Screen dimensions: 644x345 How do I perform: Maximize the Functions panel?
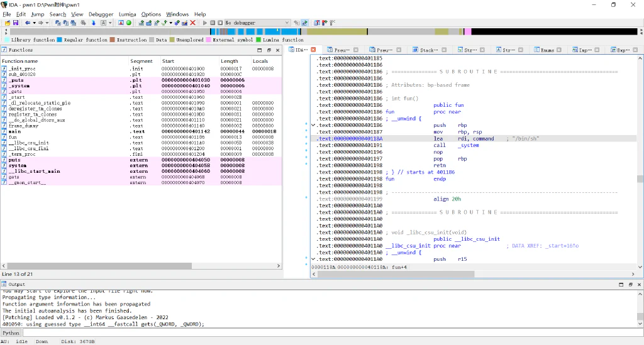click(260, 50)
